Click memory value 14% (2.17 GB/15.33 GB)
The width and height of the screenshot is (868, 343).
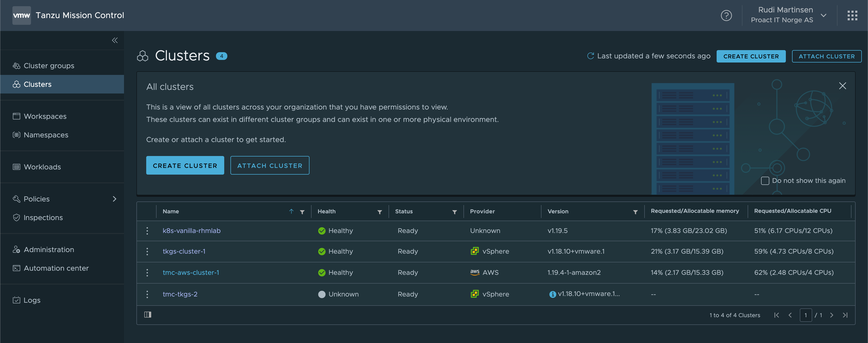687,272
